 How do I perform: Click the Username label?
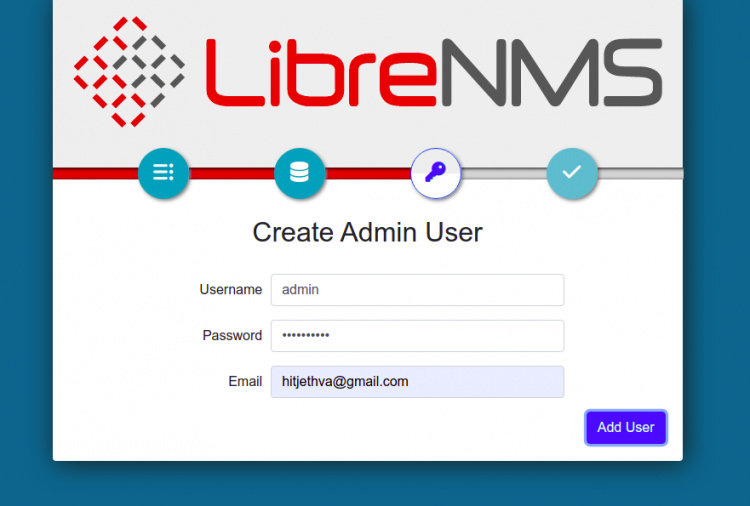coord(230,290)
